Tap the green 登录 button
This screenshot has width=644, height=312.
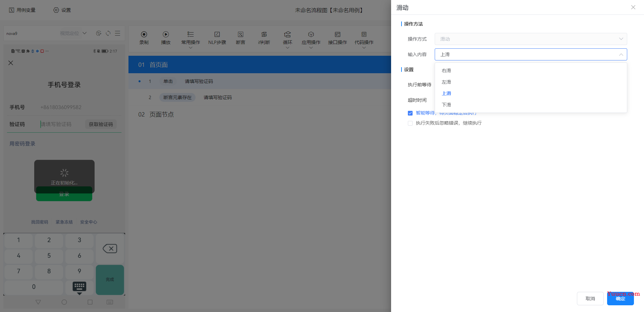click(x=64, y=194)
